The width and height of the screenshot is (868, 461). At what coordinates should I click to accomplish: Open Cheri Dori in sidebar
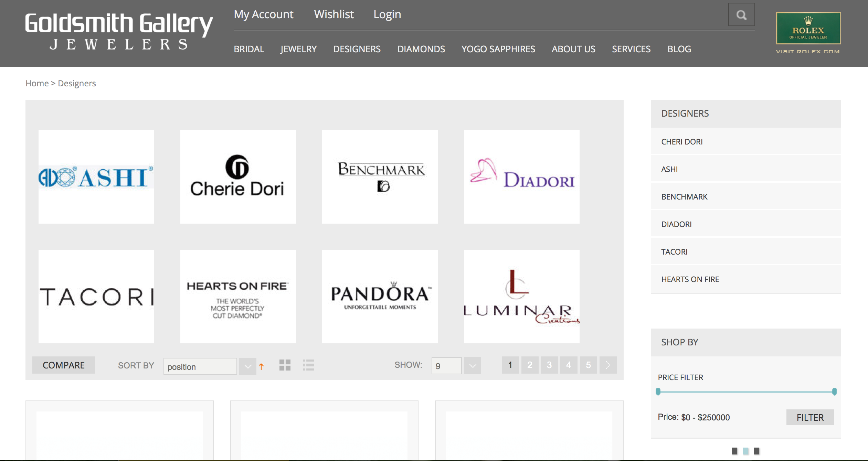746,142
